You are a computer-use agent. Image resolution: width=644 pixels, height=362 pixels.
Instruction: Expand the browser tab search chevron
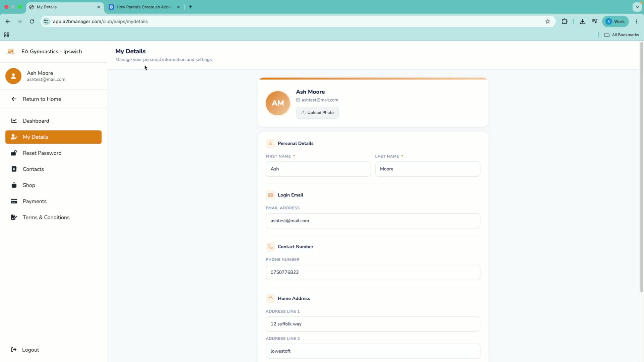(x=637, y=7)
